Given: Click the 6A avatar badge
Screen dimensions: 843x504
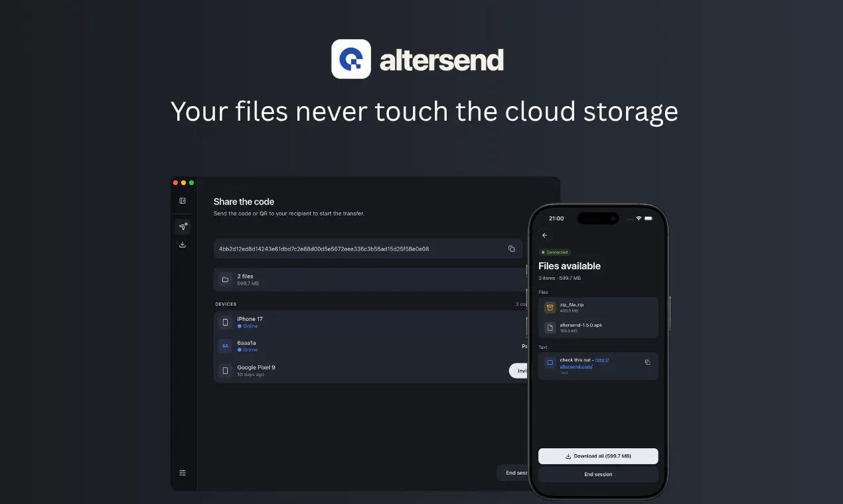Looking at the screenshot, I should pyautogui.click(x=225, y=346).
